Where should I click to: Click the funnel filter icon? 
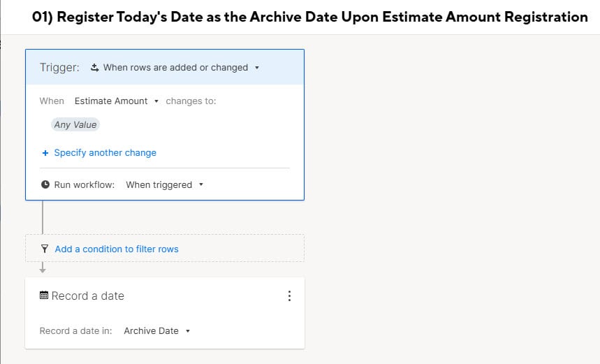tap(45, 249)
